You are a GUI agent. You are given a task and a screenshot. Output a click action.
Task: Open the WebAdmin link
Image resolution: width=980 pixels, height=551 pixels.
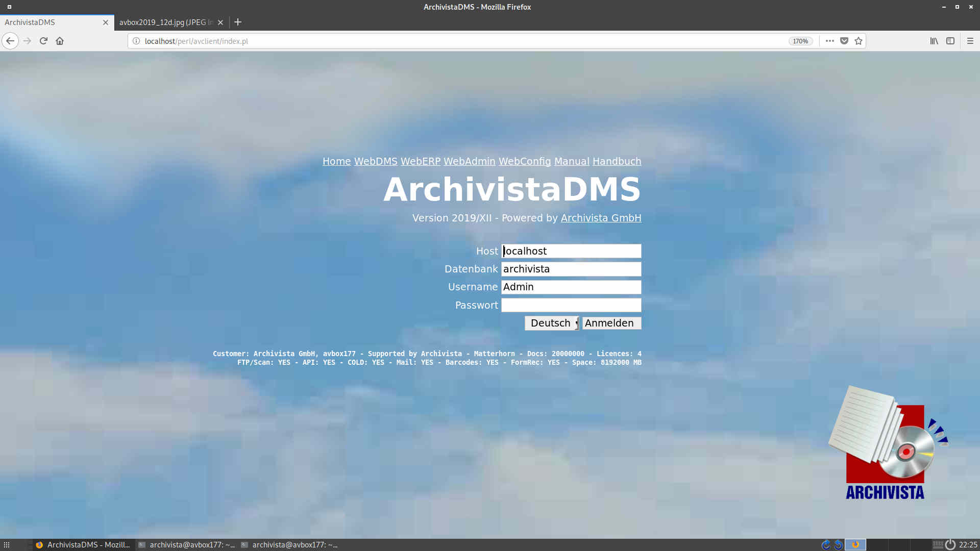click(470, 161)
